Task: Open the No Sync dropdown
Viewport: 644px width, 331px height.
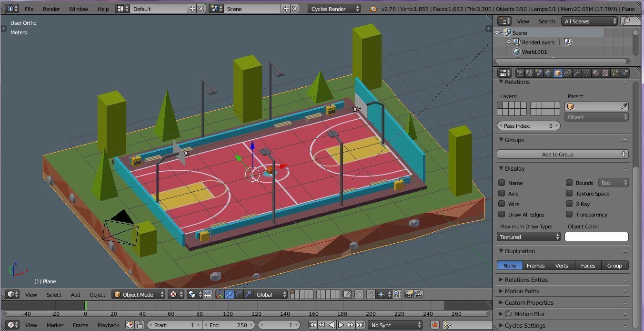Action: point(395,325)
